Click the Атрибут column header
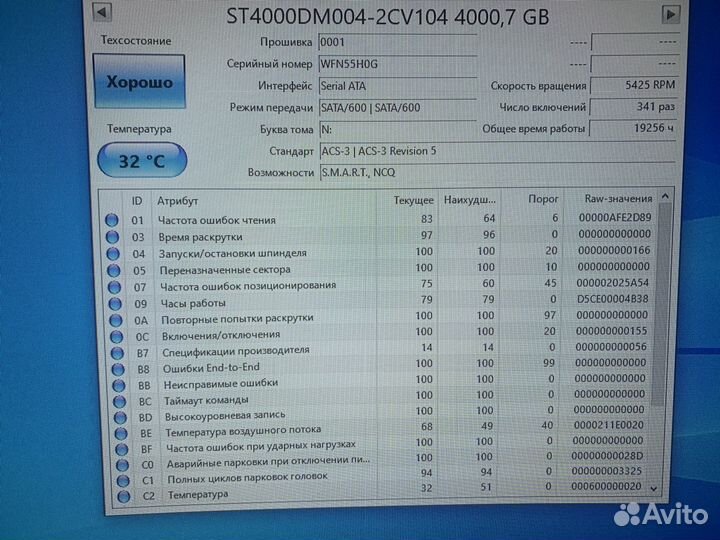The height and width of the screenshot is (540, 720). pyautogui.click(x=264, y=201)
